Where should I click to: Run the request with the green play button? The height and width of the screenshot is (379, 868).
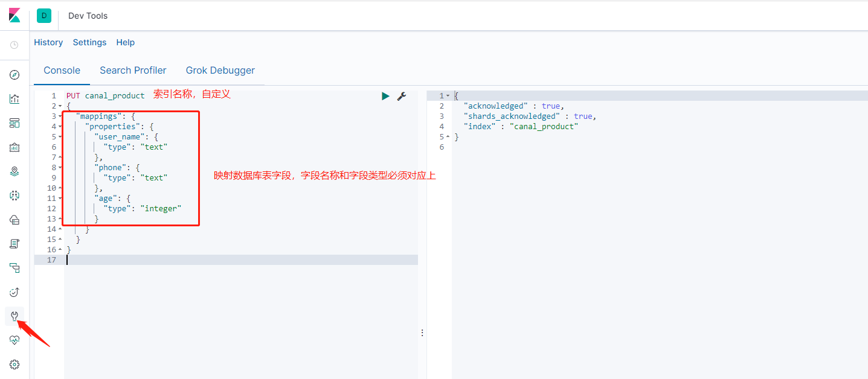point(385,96)
